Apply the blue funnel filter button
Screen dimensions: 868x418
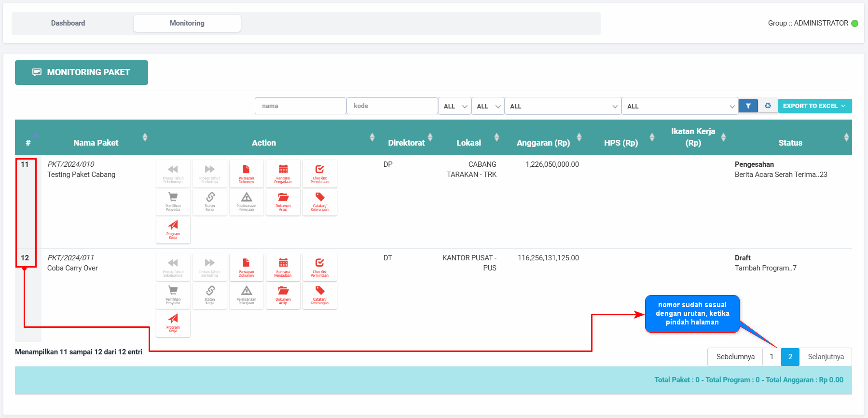(748, 106)
